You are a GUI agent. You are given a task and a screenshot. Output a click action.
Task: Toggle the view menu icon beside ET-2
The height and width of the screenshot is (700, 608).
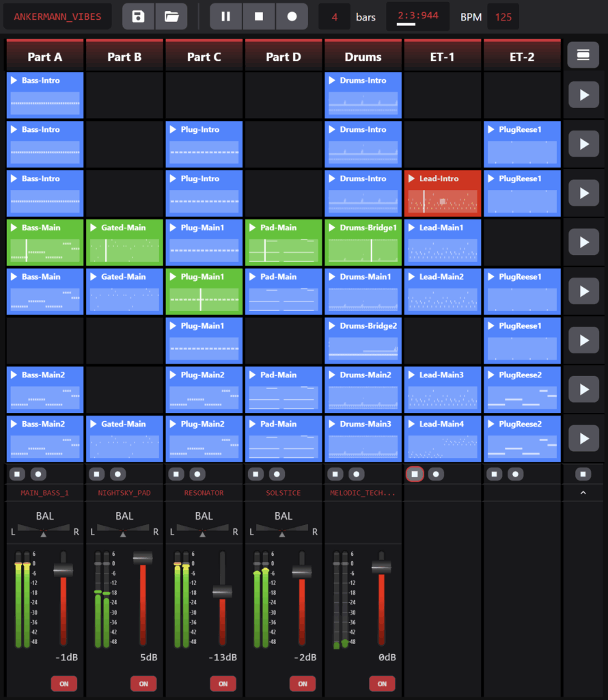[x=583, y=55]
